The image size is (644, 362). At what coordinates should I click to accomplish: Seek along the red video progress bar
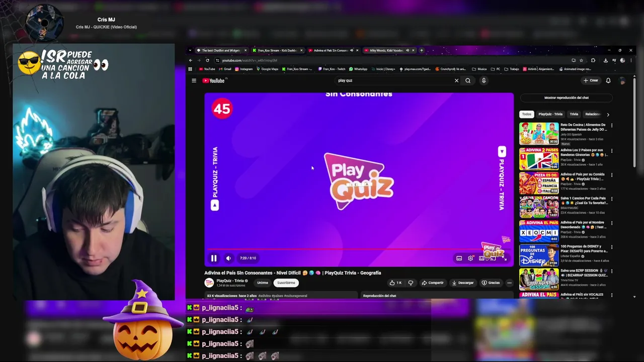point(359,249)
